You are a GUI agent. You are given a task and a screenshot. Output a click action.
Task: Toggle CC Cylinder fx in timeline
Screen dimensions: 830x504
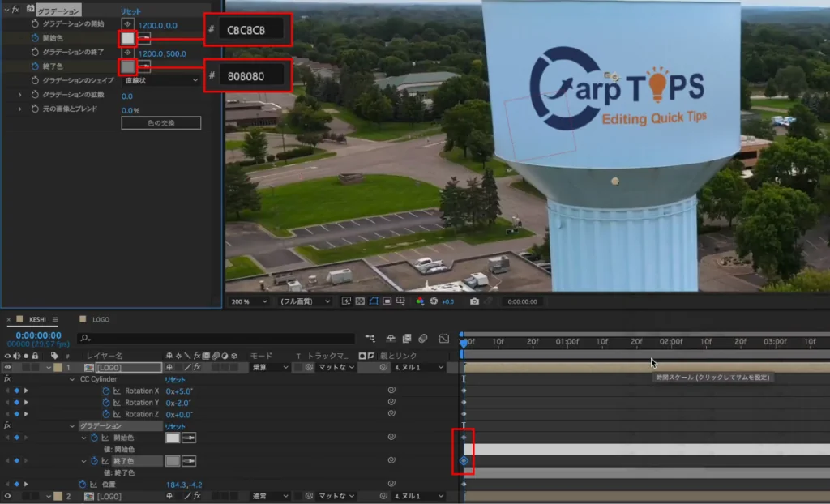tap(7, 379)
